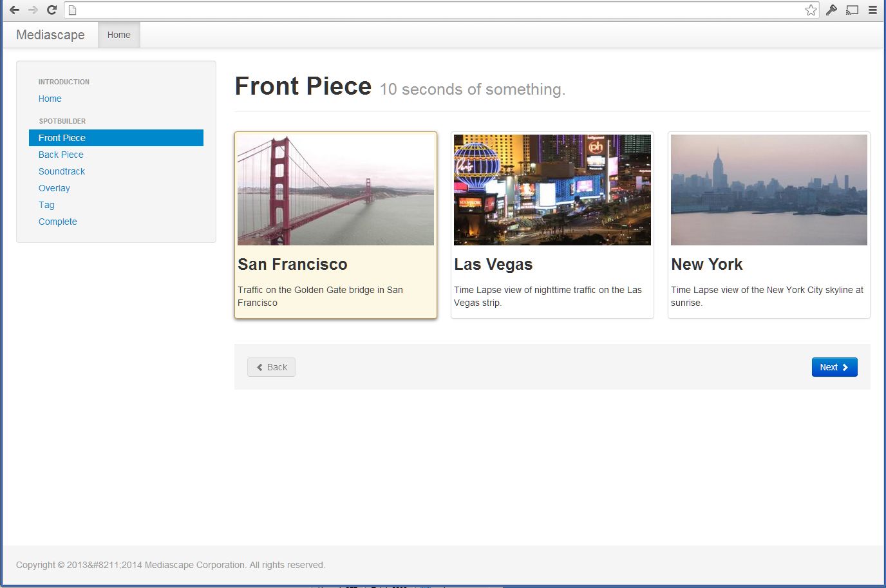Click the Las Vegas card title
Image resolution: width=886 pixels, height=588 pixels.
493,265
